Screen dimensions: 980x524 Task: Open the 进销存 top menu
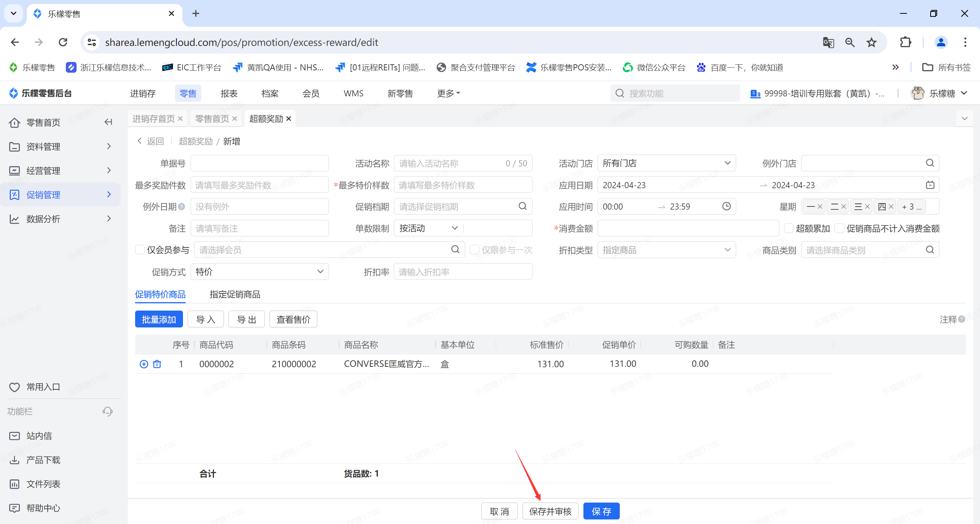[142, 94]
